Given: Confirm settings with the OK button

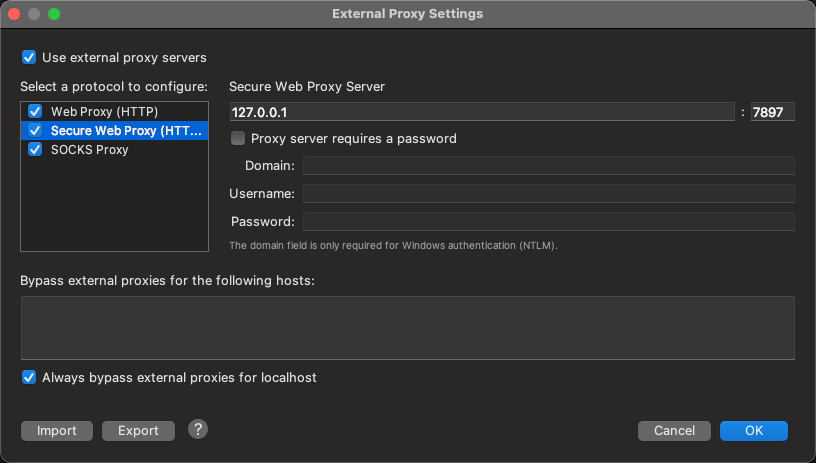Looking at the screenshot, I should tap(754, 431).
